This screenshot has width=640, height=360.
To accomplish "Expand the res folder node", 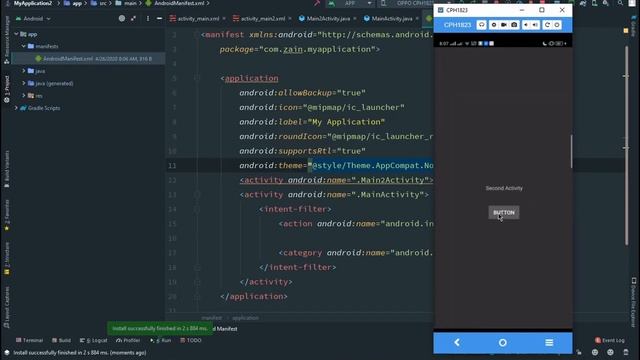I will [x=24, y=95].
